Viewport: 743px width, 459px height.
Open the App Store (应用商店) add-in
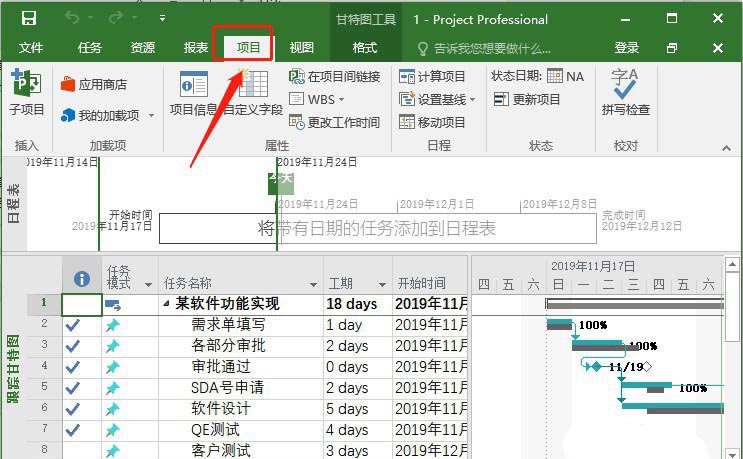(94, 85)
